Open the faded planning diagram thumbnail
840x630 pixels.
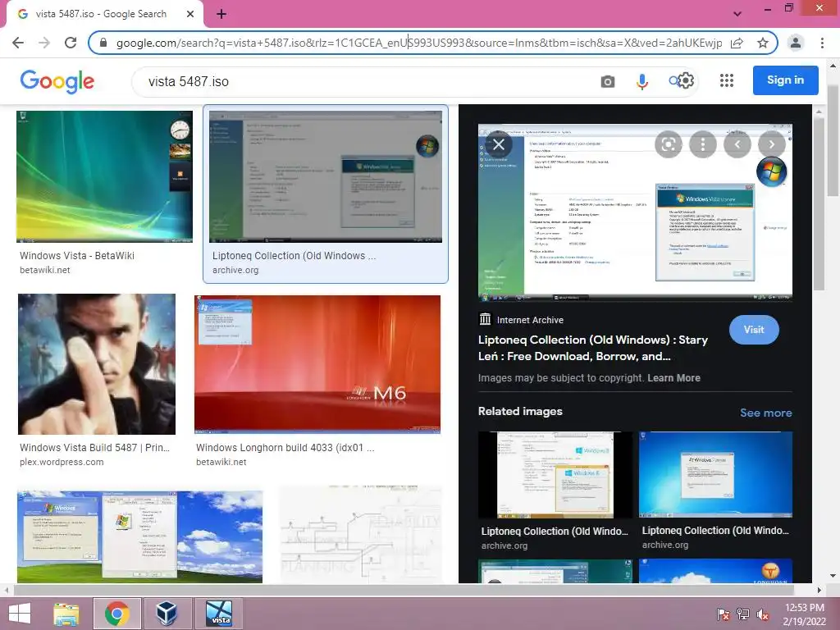[x=361, y=535]
